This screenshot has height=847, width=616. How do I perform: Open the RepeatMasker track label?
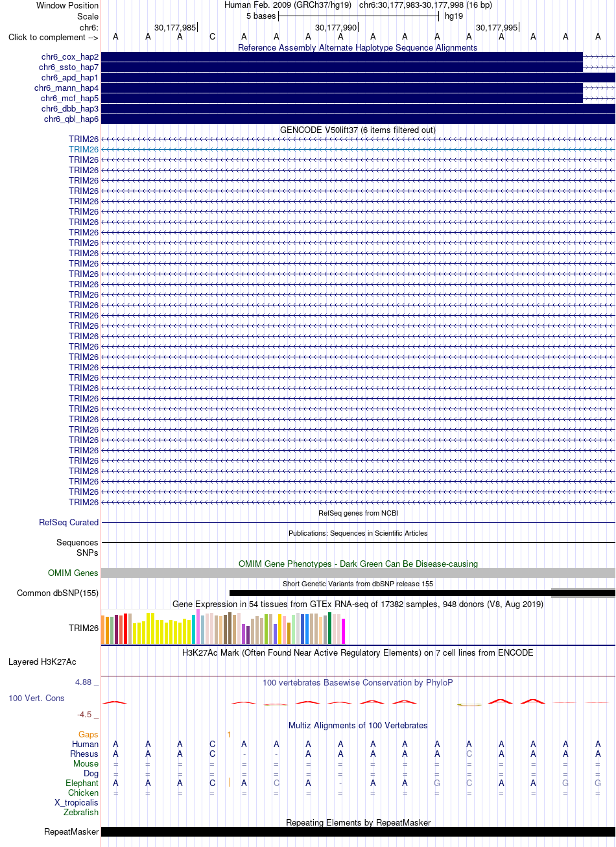(x=71, y=831)
